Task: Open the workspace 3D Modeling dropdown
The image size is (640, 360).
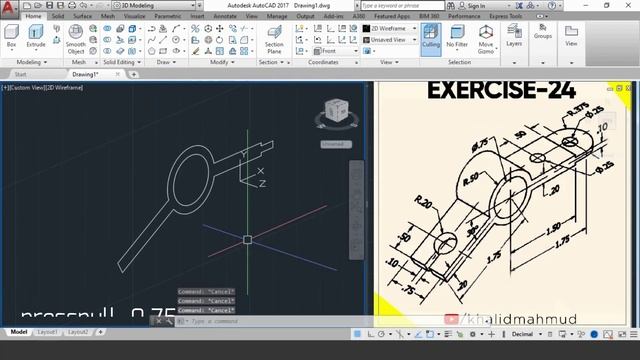Action: tap(153, 6)
